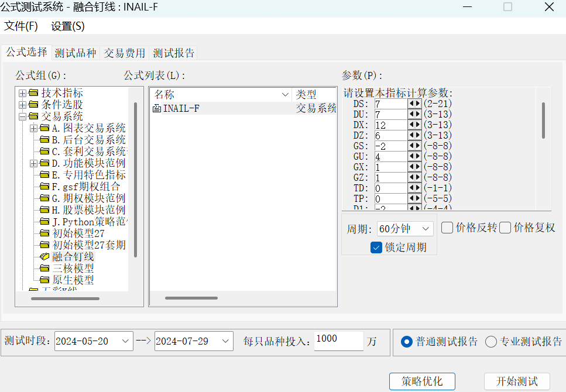Viewport: 566px width, 392px height.
Task: Click folder icon of G.期权模块范例
Action: [x=44, y=198]
